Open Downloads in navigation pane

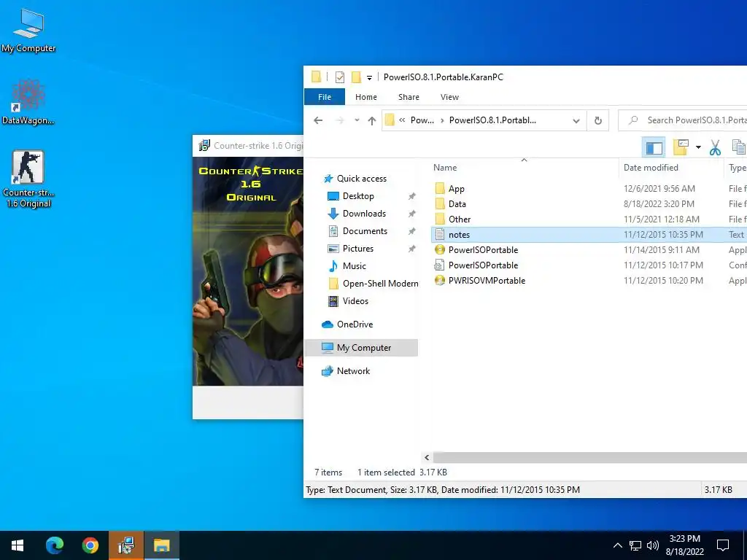tap(364, 214)
